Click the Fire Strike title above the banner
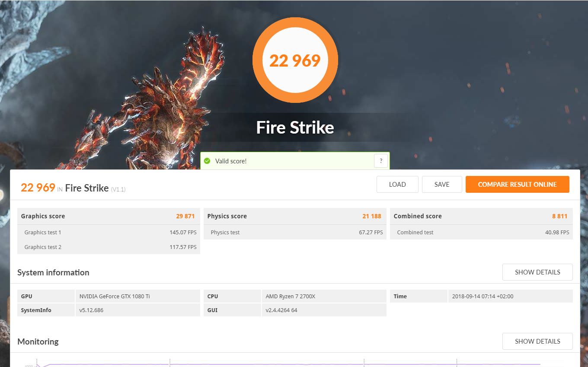This screenshot has height=367, width=588. pyautogui.click(x=295, y=128)
